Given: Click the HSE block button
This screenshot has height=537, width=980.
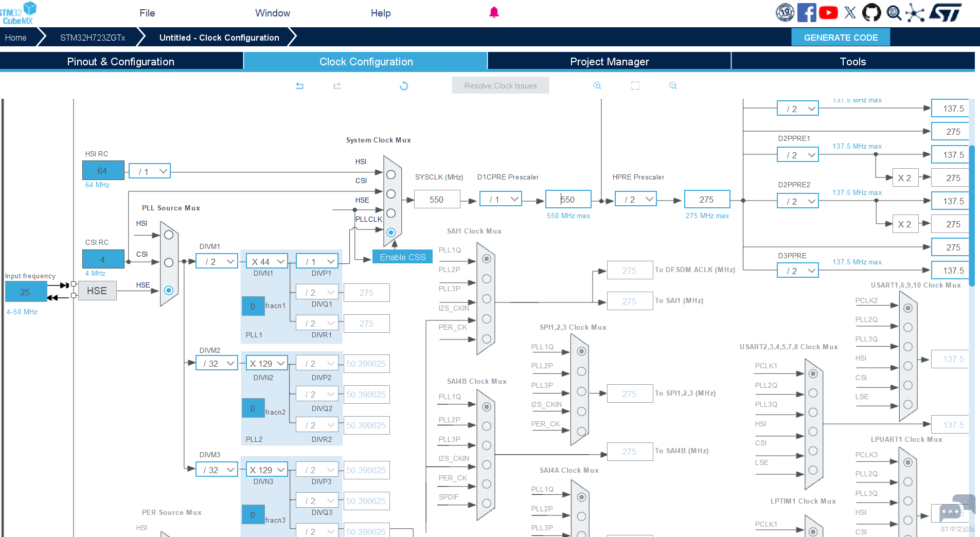Looking at the screenshot, I should (97, 291).
